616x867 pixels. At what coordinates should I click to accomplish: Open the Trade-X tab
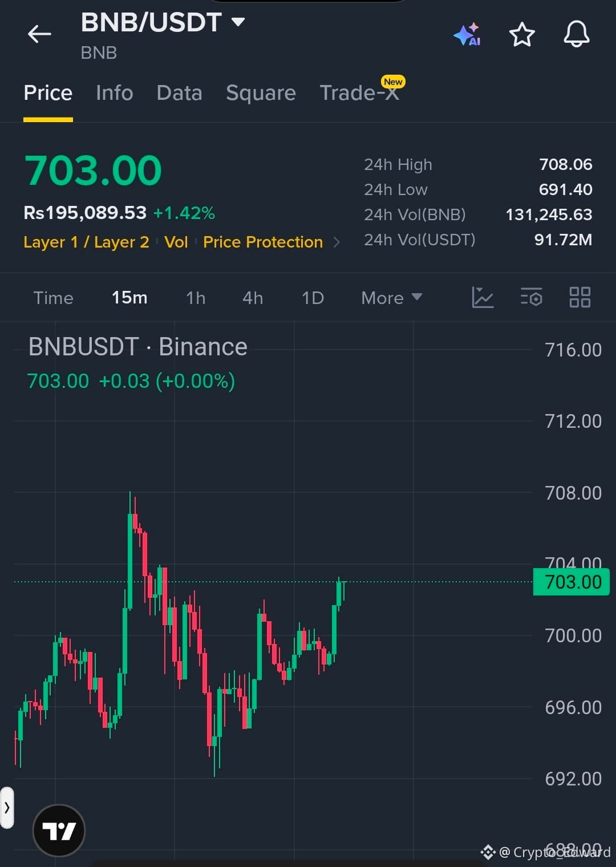click(359, 93)
